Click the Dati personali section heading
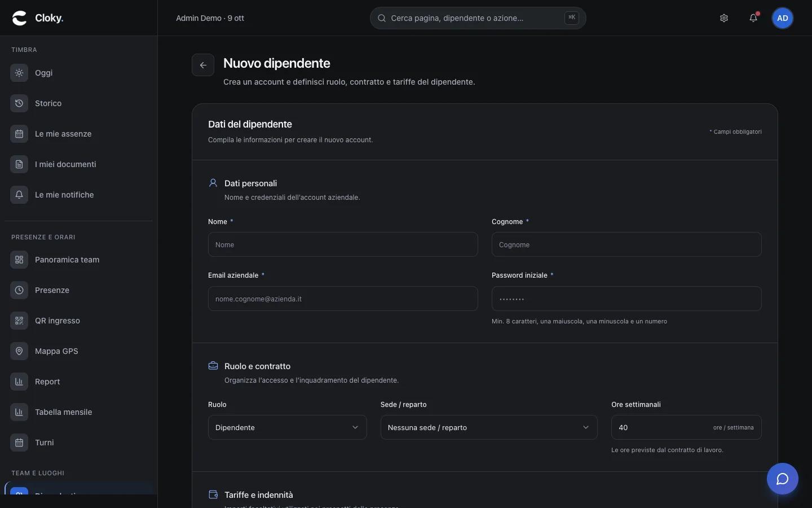This screenshot has width=812, height=508. pyautogui.click(x=250, y=183)
